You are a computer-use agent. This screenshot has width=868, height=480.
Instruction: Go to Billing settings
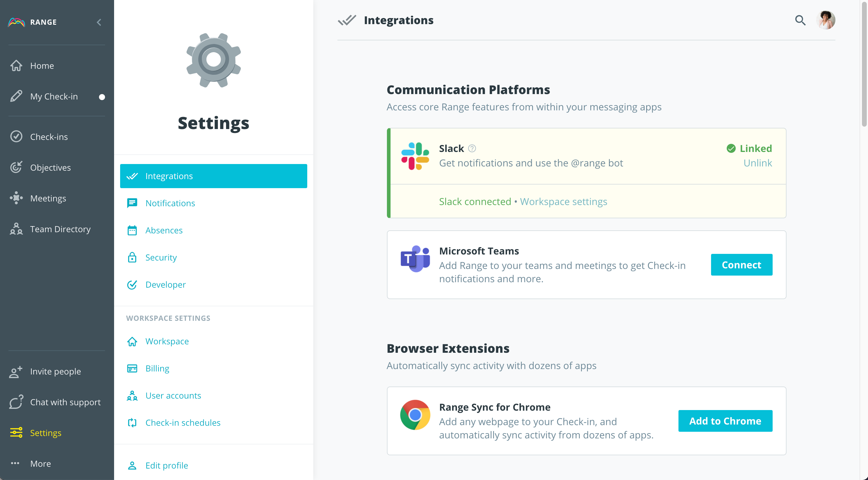[x=214, y=368]
